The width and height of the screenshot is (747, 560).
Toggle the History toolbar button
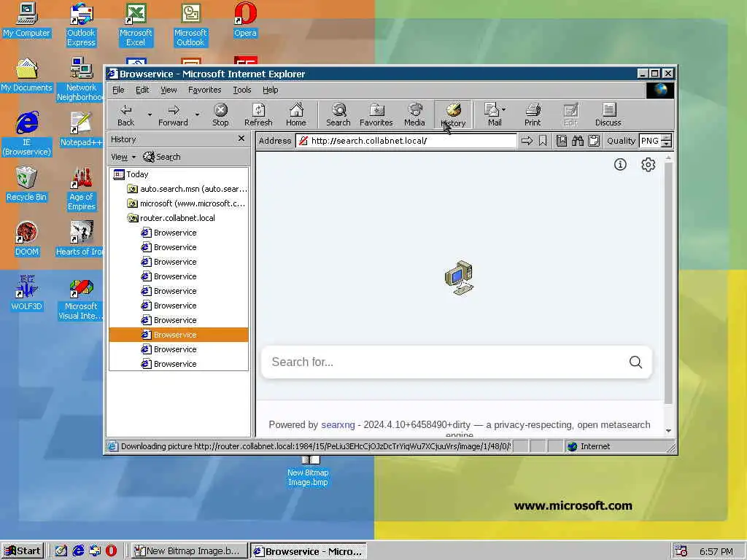tap(453, 114)
